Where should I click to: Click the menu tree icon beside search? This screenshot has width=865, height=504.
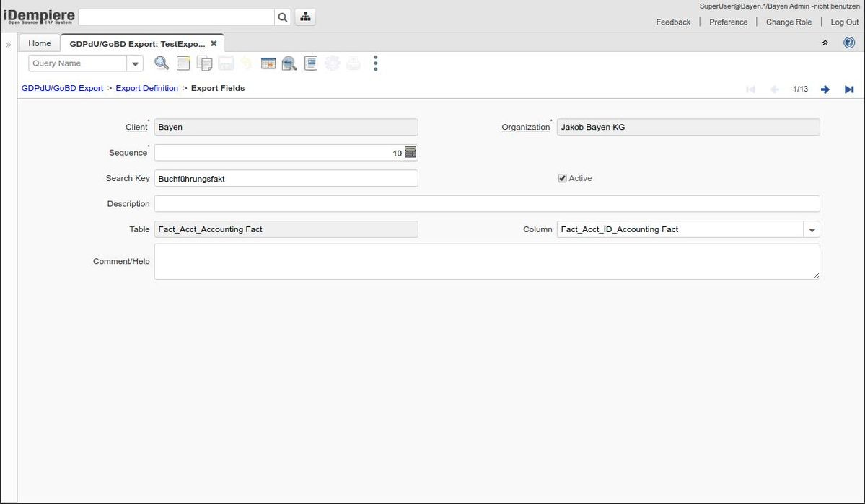pyautogui.click(x=305, y=17)
